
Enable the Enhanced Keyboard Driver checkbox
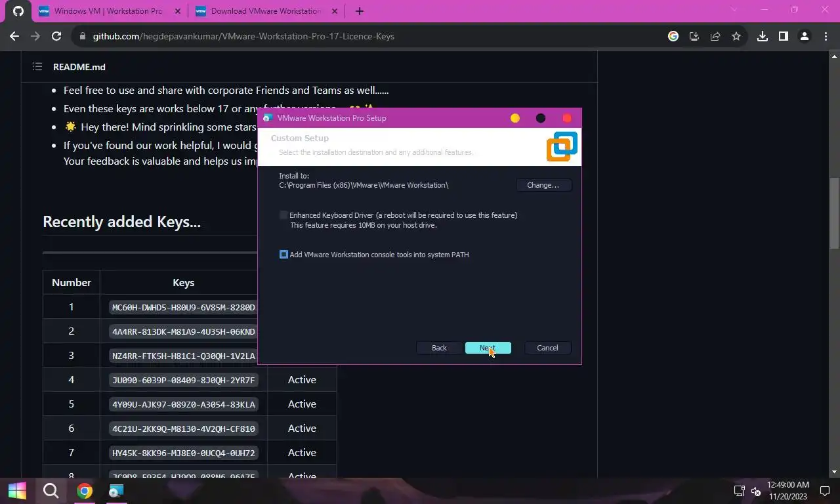pos(283,215)
